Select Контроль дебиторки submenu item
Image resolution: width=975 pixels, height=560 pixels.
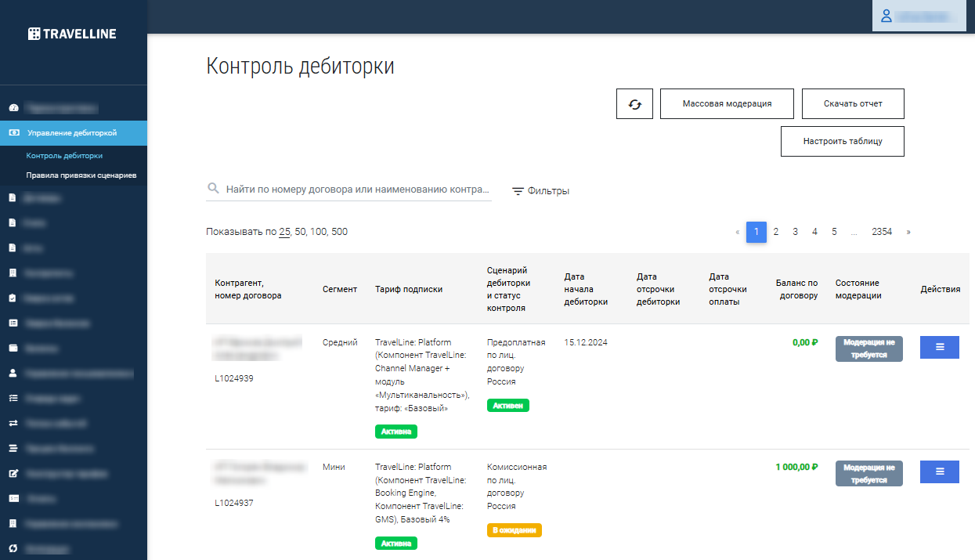point(64,156)
